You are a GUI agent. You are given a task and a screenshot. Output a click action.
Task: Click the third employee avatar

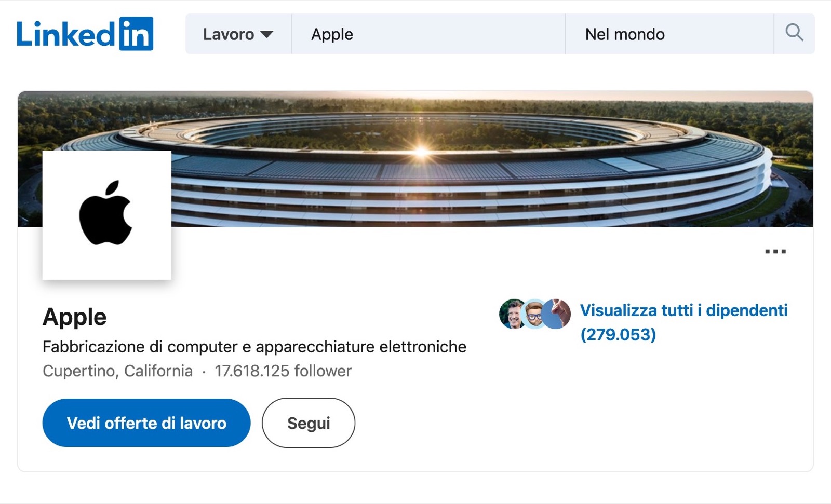tap(559, 314)
